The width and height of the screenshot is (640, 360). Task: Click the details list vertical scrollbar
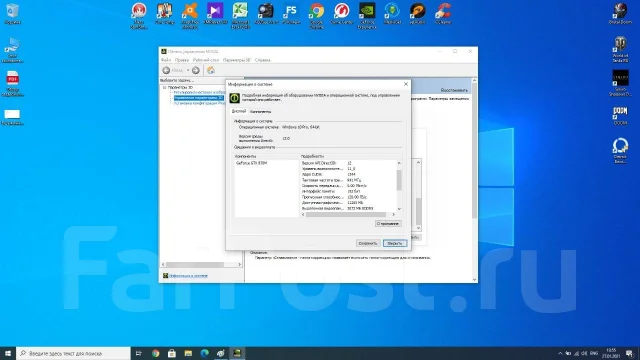click(x=399, y=180)
